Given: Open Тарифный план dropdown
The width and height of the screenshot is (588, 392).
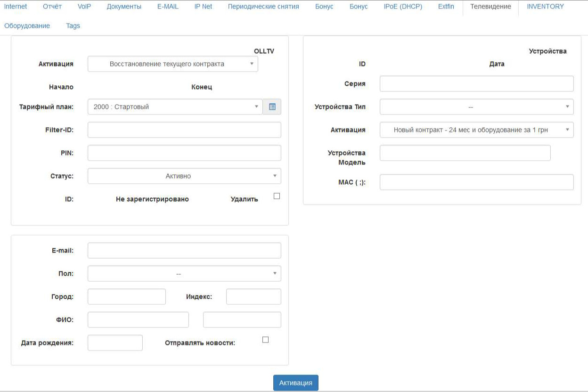Looking at the screenshot, I should coord(175,107).
